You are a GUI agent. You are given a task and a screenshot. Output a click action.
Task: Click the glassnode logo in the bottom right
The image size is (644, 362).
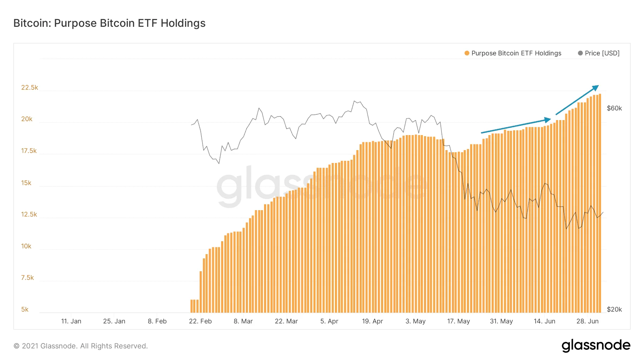point(596,346)
